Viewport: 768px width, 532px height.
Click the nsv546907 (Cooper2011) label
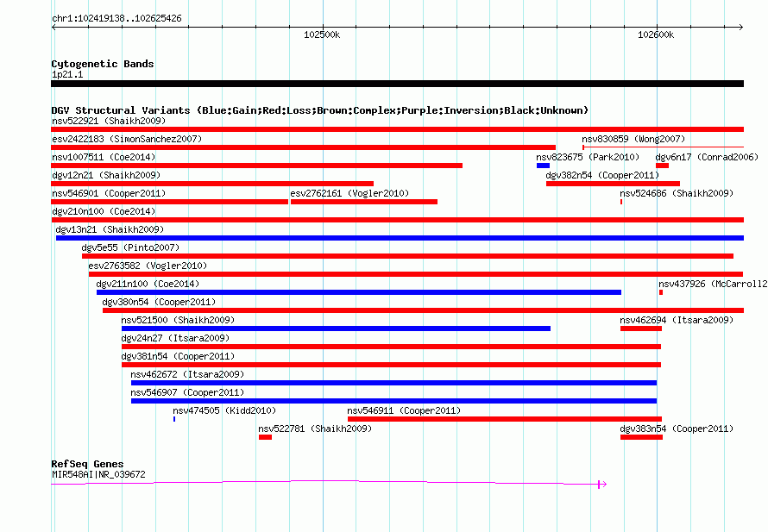[x=187, y=392]
